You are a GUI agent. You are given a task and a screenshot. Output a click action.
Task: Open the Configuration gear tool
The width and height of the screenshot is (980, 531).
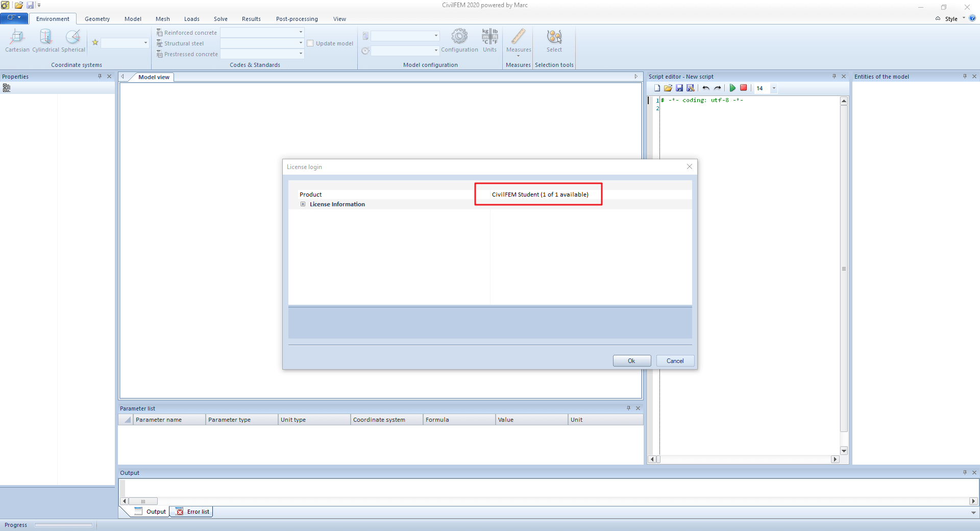pyautogui.click(x=459, y=37)
